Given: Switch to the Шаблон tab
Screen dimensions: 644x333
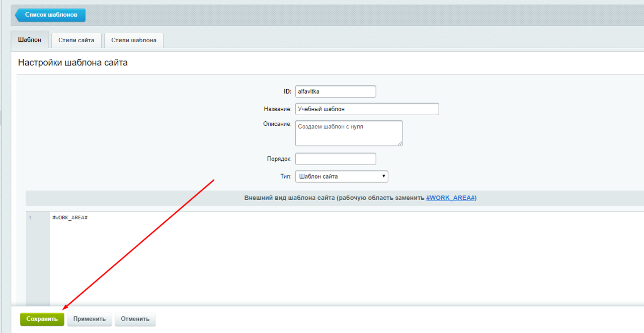Looking at the screenshot, I should tap(30, 40).
